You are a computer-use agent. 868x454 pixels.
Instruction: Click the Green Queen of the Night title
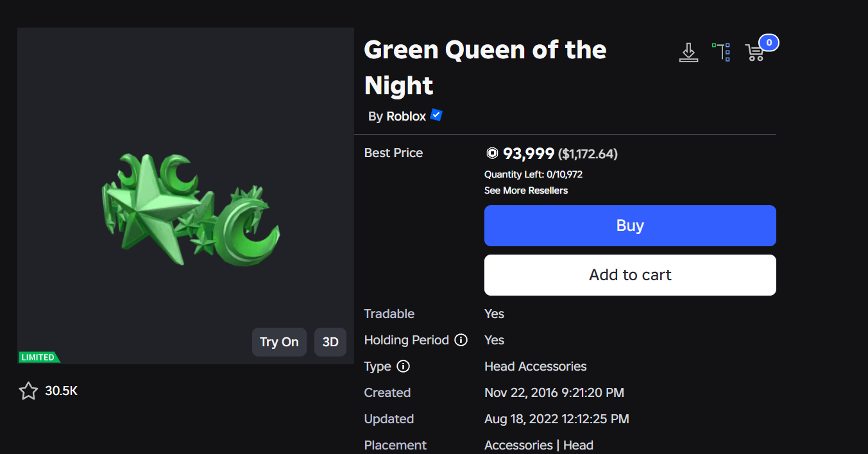click(x=485, y=67)
